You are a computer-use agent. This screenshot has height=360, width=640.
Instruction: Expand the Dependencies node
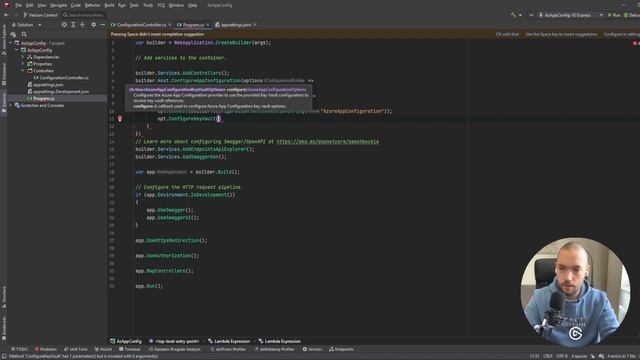tap(23, 57)
